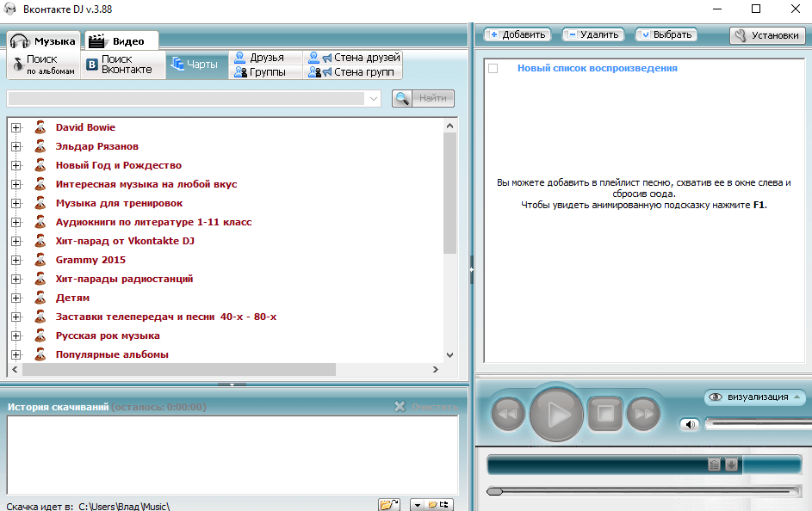Click the Добавить playlist button
Screen dimensions: 812x511
[x=518, y=34]
